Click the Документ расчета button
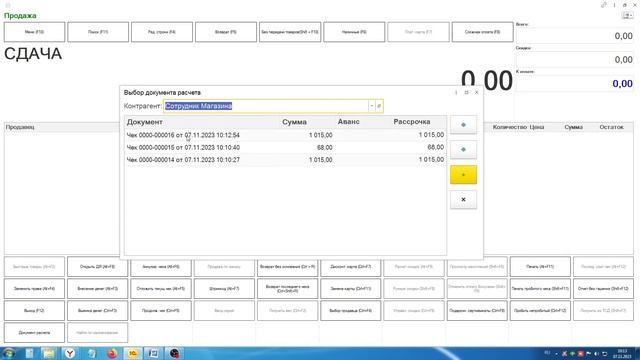Screen dimensions: 640x360 coord(34,333)
